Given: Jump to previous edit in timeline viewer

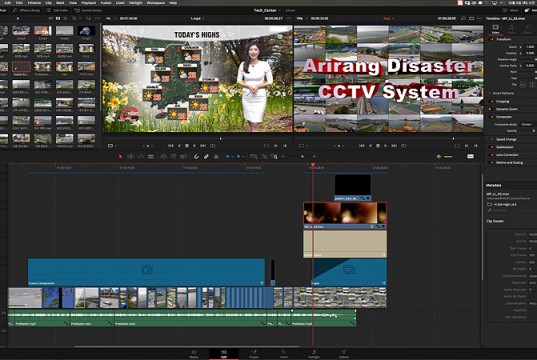Looking at the screenshot, I should click(x=362, y=146).
